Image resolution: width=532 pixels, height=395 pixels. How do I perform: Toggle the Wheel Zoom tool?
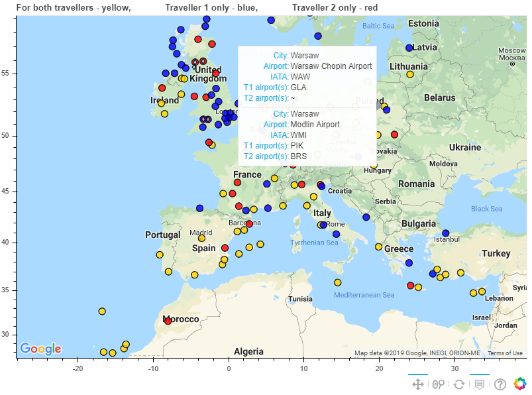point(439,384)
